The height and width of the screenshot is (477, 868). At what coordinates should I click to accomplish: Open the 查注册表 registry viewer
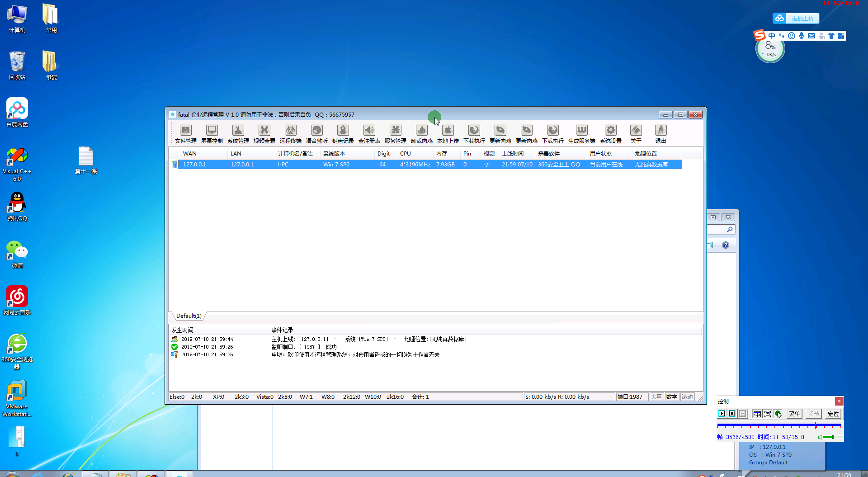click(x=369, y=134)
